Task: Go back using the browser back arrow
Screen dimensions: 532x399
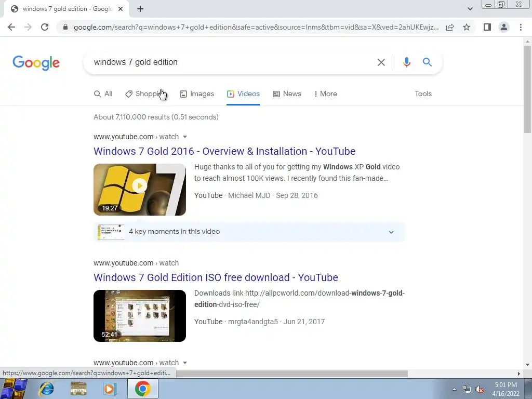Action: [11, 27]
